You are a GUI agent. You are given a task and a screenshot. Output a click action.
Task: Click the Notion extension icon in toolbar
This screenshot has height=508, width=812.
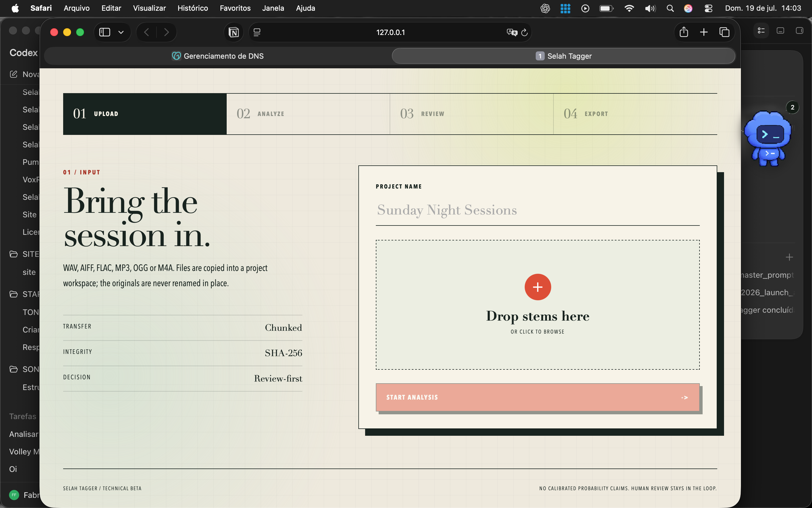tap(233, 32)
